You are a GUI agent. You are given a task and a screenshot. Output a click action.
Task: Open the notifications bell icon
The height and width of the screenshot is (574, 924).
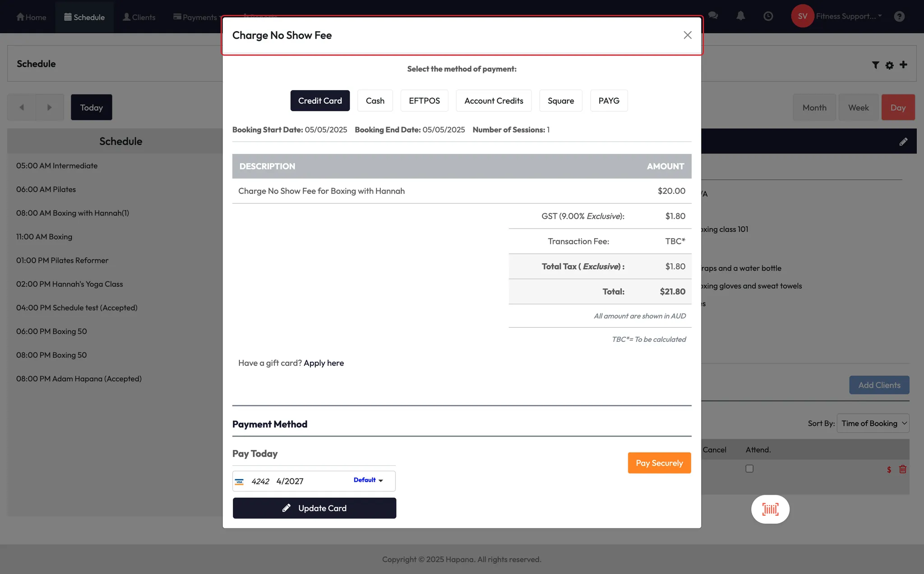tap(740, 16)
